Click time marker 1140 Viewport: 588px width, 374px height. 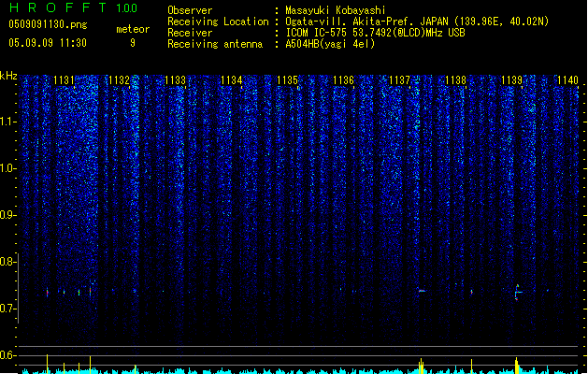(x=567, y=80)
